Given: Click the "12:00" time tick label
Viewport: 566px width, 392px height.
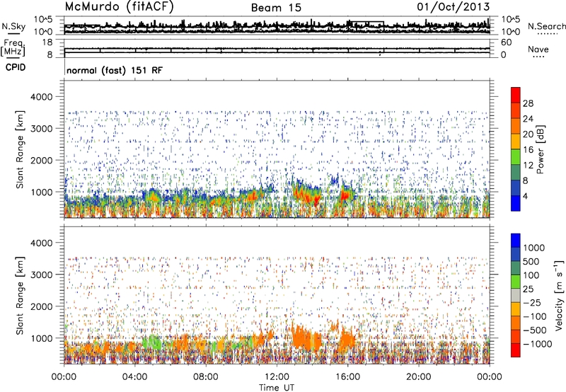Looking at the screenshot, I should pos(277,377).
